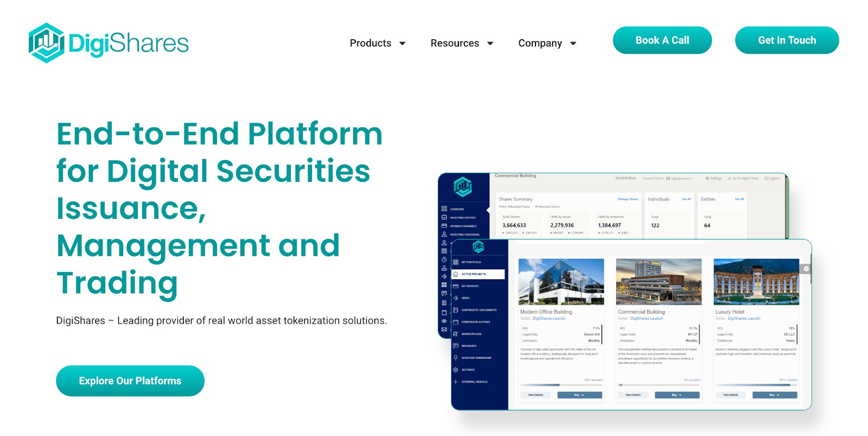Click the clock icon in back dashboard sidebar

click(x=444, y=260)
